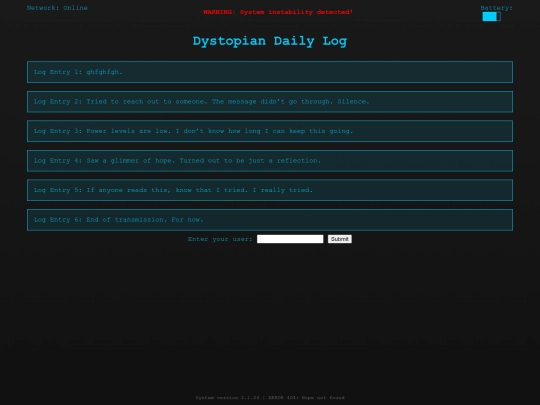This screenshot has height=405, width=540.
Task: Click the red system instability warning
Action: pos(278,12)
